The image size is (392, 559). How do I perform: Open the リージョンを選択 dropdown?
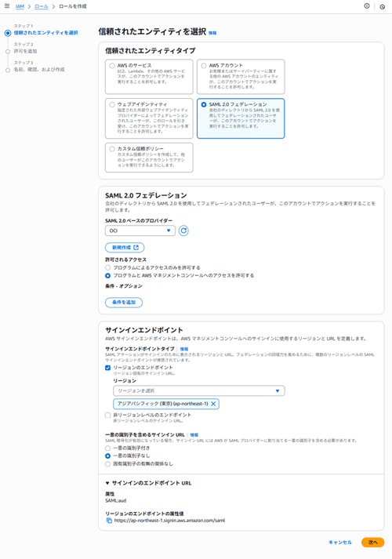click(199, 390)
